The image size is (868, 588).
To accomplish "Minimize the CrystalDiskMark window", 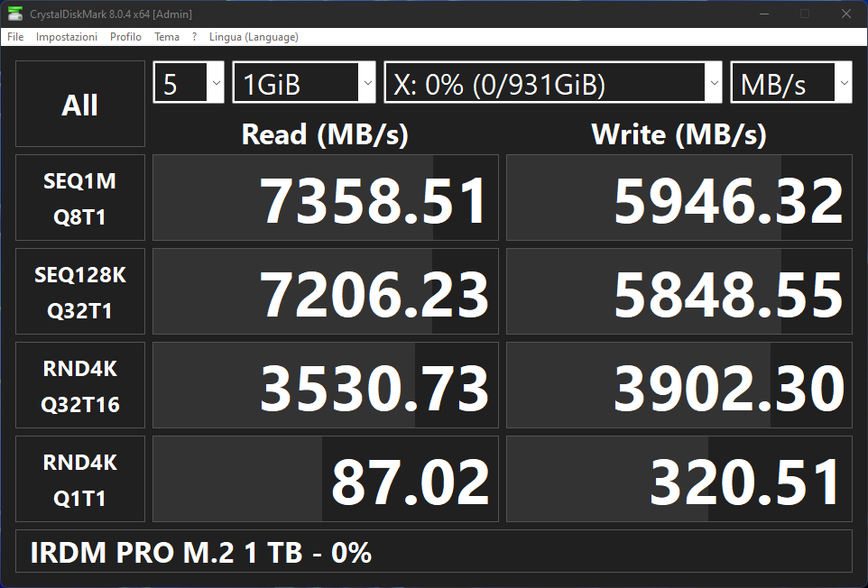I will tap(763, 14).
